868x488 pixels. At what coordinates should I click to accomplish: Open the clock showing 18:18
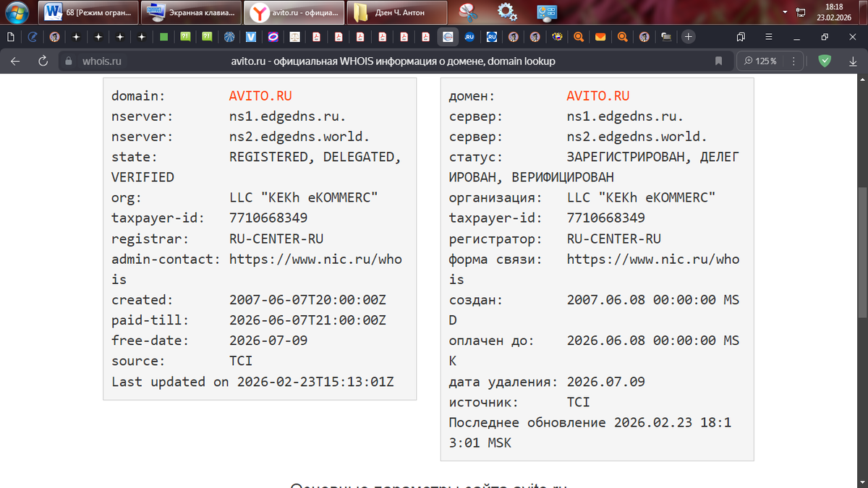coord(833,12)
